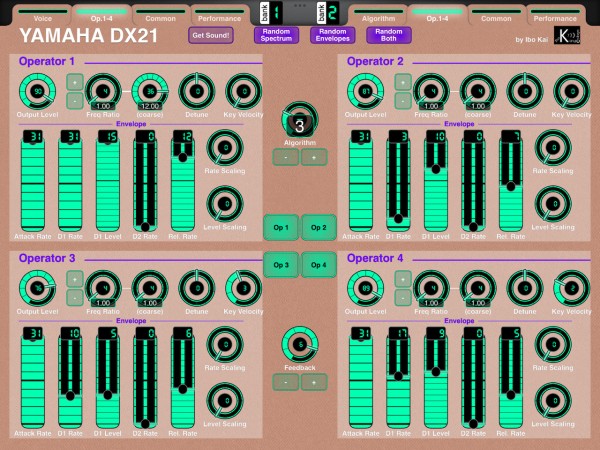The height and width of the screenshot is (450, 600).
Task: Turn Operator 3 Rate Scaling knob
Action: [225, 345]
